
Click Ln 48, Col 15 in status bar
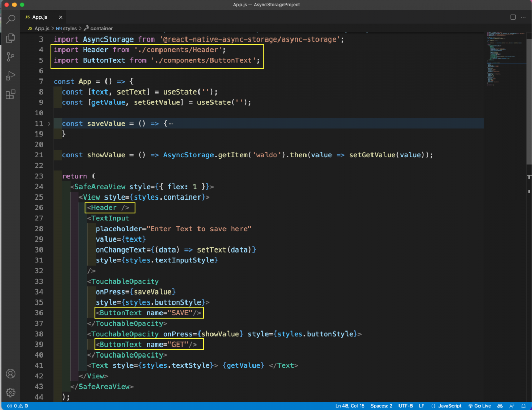tap(350, 406)
